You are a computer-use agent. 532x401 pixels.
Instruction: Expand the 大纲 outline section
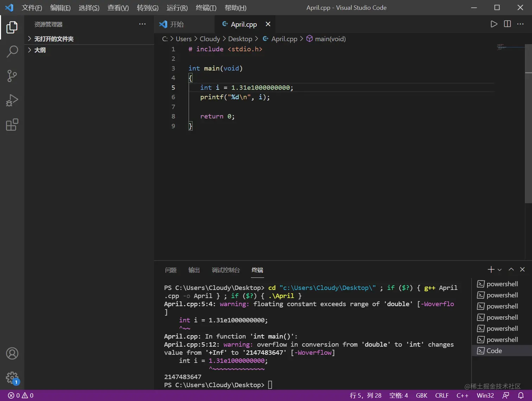pos(40,50)
